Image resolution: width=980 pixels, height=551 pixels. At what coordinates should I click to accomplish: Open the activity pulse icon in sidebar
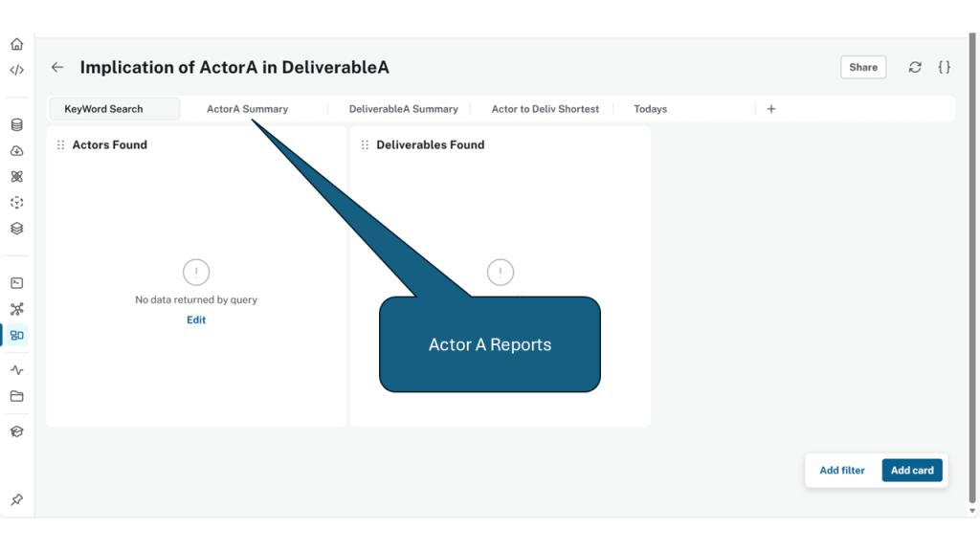16,370
